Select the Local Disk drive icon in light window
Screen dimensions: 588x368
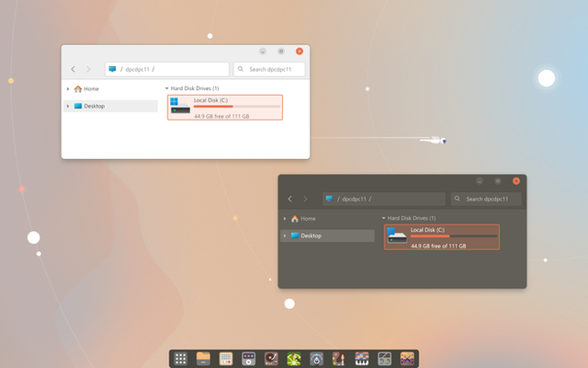[180, 106]
